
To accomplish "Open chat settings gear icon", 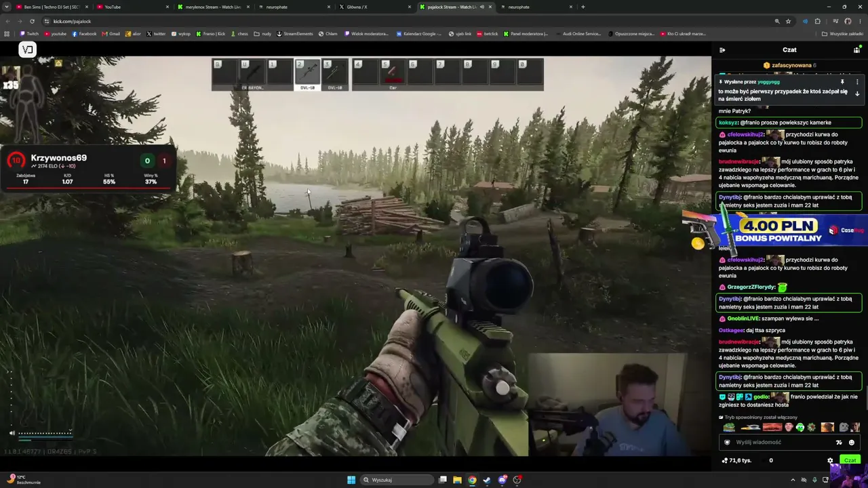I will (830, 461).
